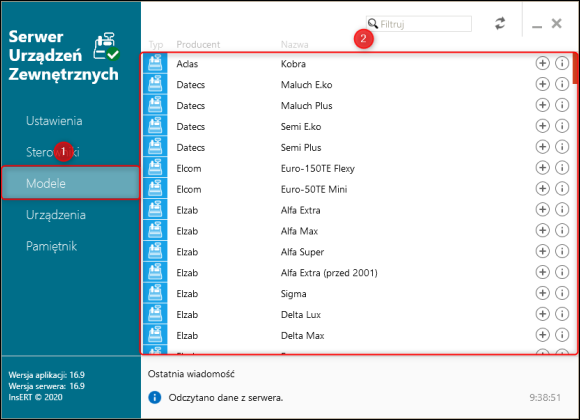
Task: Add the Elzab Sigma model
Action: pos(542,293)
